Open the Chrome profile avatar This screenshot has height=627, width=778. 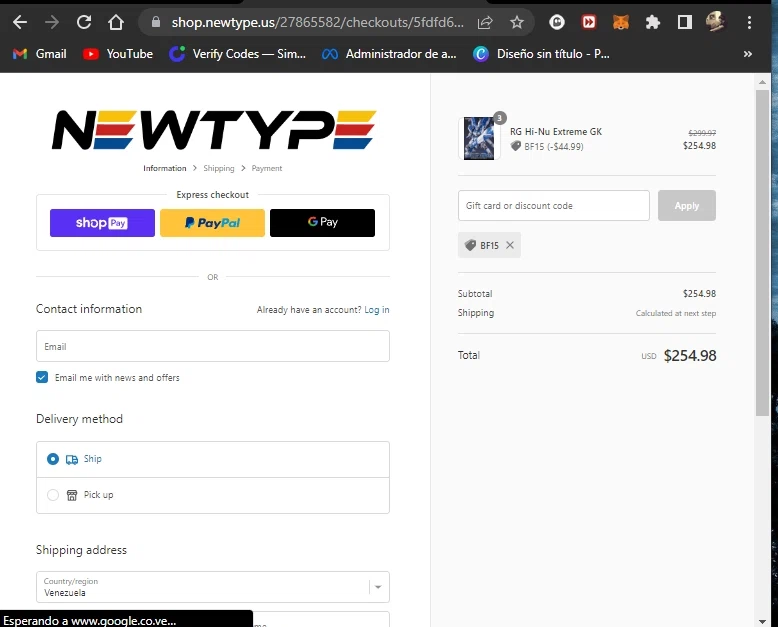(715, 22)
